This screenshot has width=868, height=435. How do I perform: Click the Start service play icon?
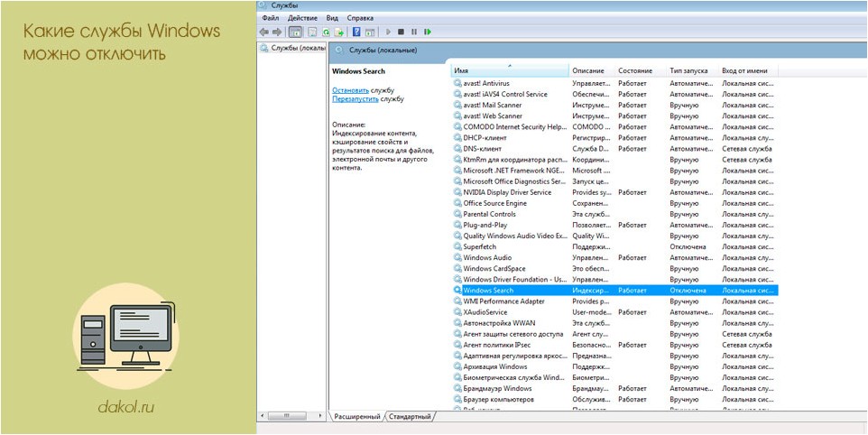click(389, 32)
